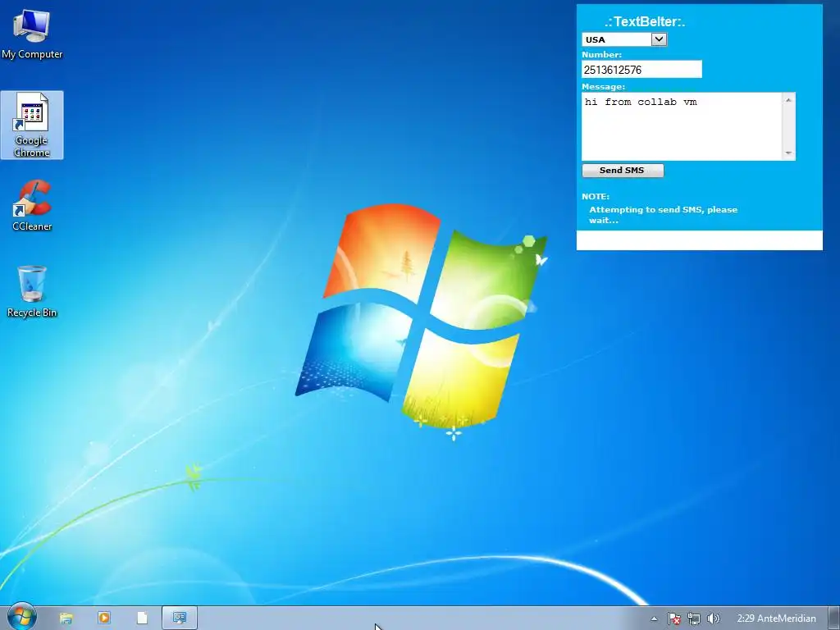Image resolution: width=840 pixels, height=630 pixels.
Task: Open the Action Center flag icon
Action: 674,619
